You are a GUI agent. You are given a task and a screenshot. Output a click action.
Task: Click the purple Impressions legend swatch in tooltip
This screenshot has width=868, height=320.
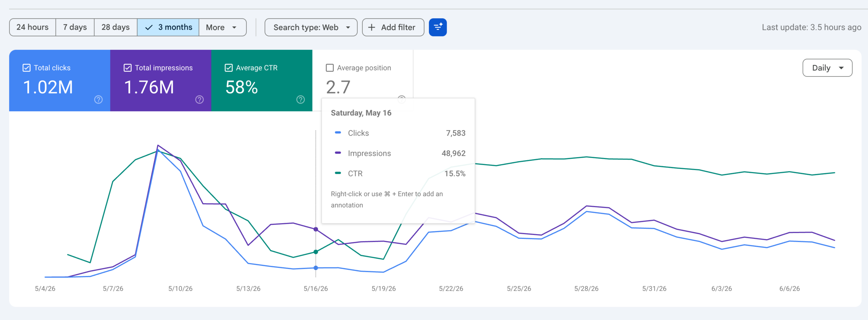[x=338, y=153]
